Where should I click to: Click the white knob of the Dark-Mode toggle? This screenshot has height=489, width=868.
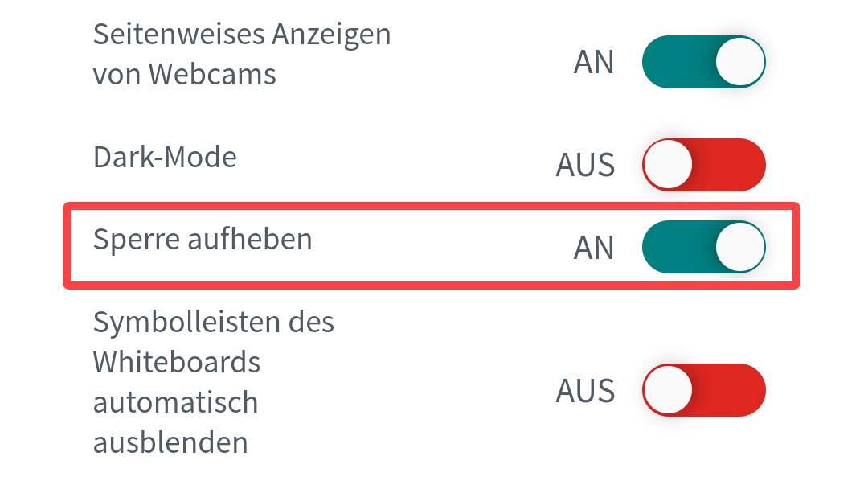668,165
